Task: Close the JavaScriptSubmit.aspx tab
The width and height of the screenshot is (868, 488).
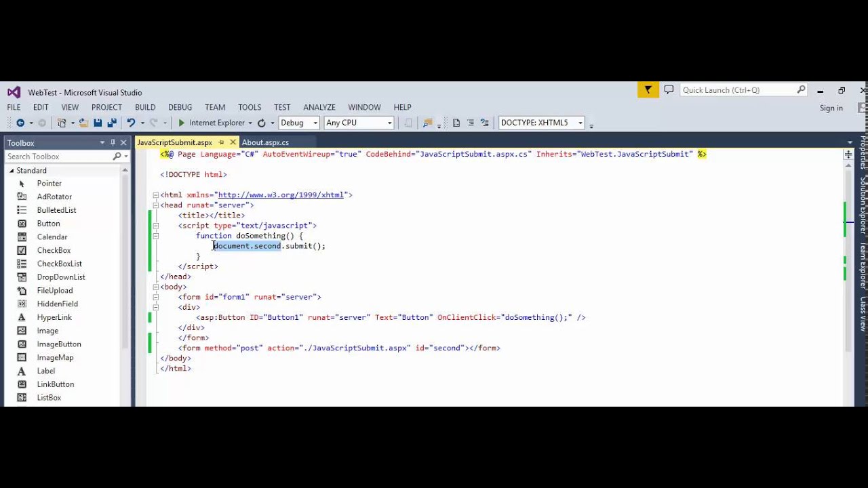Action: coord(233,142)
